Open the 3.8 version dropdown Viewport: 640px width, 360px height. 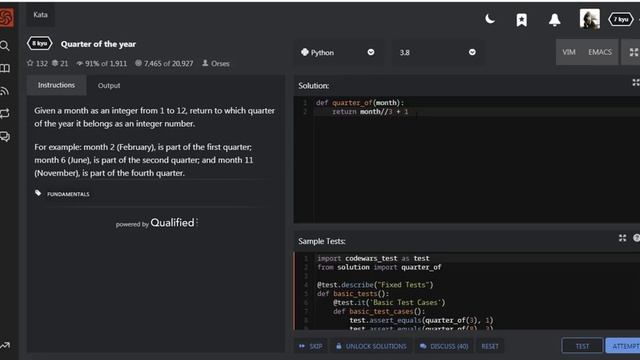(x=438, y=52)
